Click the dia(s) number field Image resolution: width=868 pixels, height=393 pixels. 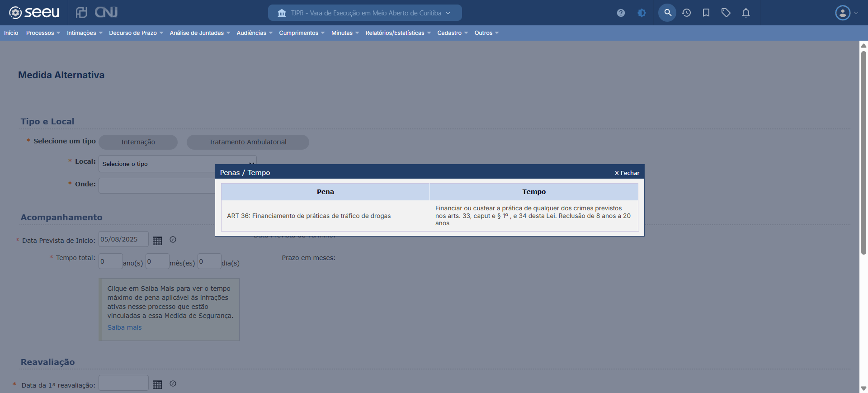(x=209, y=261)
